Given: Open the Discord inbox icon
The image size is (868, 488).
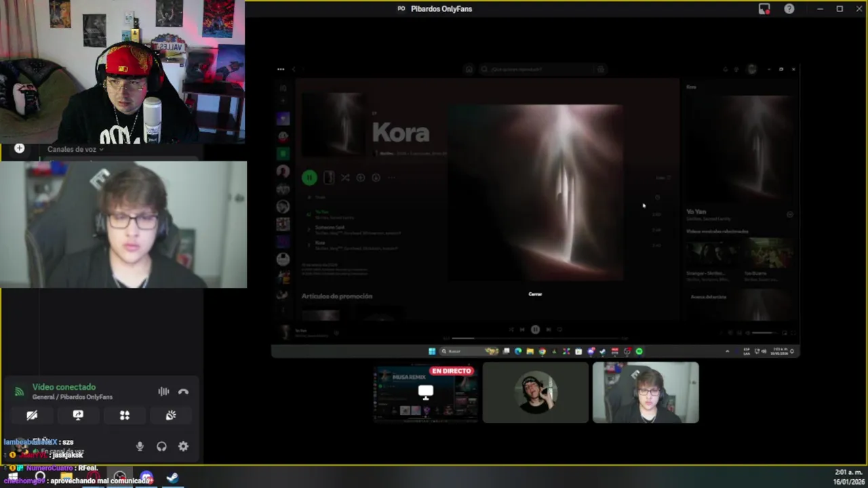Looking at the screenshot, I should coord(764,9).
